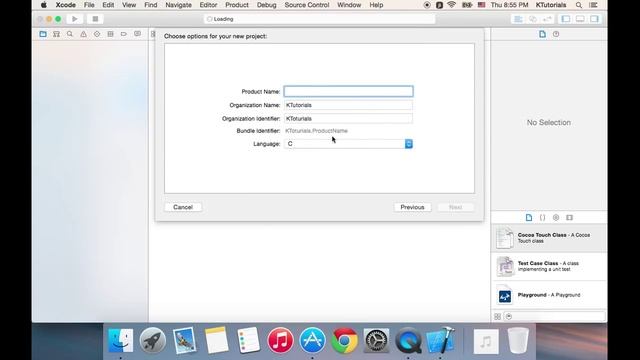Viewport: 640px width, 360px height.
Task: Edit the Organization Identifier field
Action: (x=349, y=118)
